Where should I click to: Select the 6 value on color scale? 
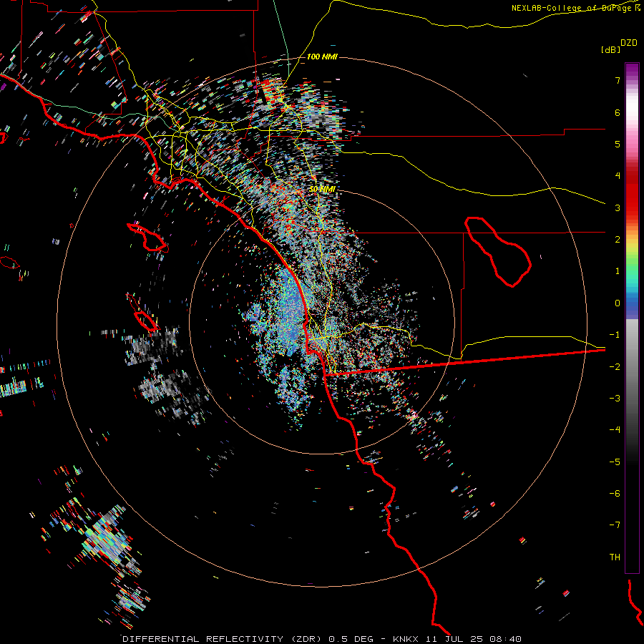tap(618, 112)
